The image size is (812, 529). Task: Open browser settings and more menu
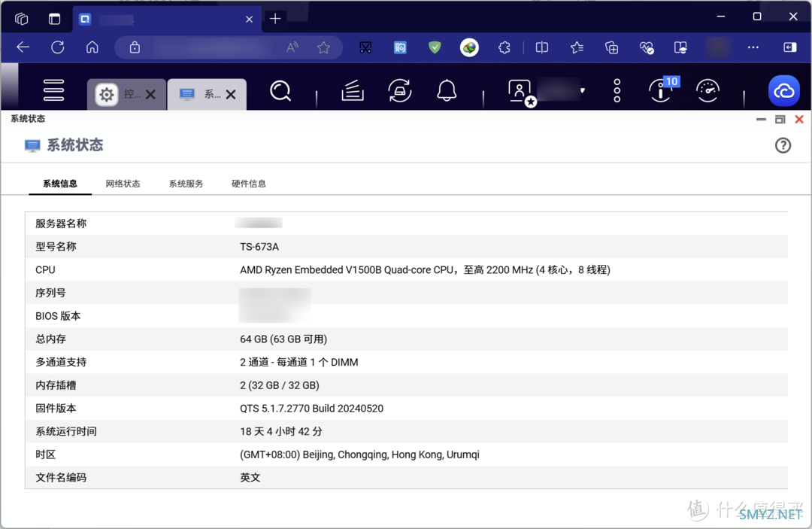tap(753, 47)
